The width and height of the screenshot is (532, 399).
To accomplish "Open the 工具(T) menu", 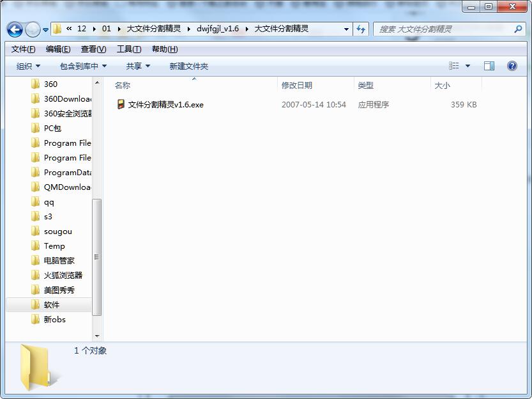I will [129, 49].
